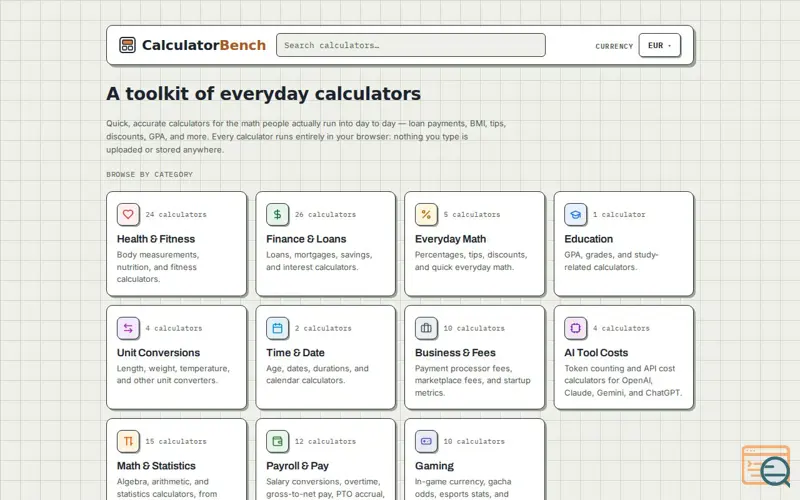Click the Business & Fees briefcase icon
The image size is (800, 500).
coord(426,328)
